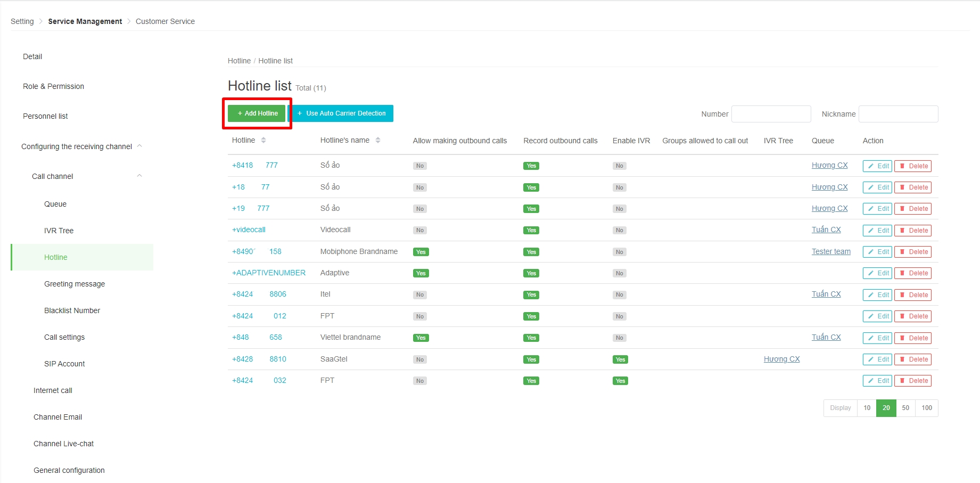This screenshot has height=483, width=980.
Task: Edit the Adaptive hotline entry
Action: [x=877, y=273]
